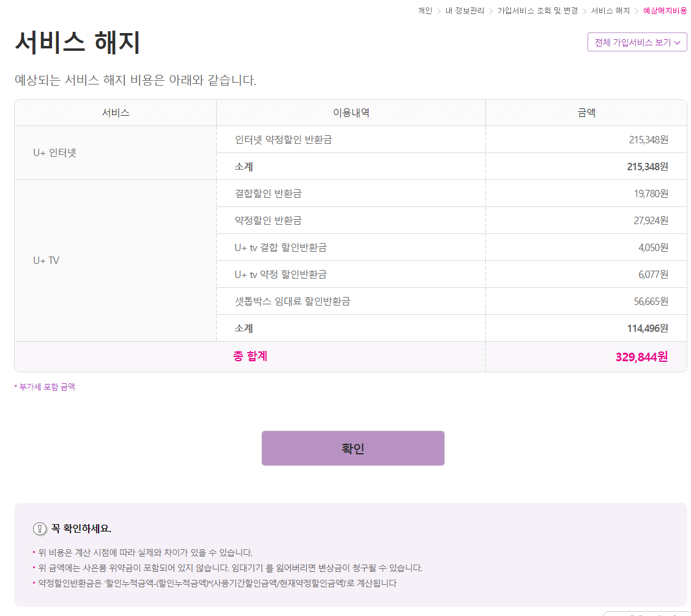The height and width of the screenshot is (616, 691).
Task: Click the 셋톱박스 임대료 할인반환금 row label
Action: [292, 301]
